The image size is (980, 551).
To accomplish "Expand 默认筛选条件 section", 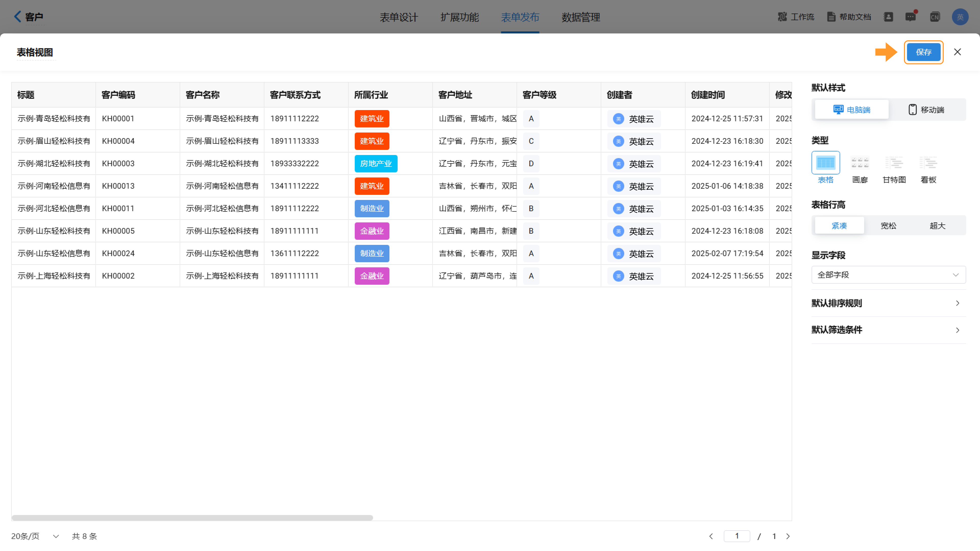I will click(888, 330).
